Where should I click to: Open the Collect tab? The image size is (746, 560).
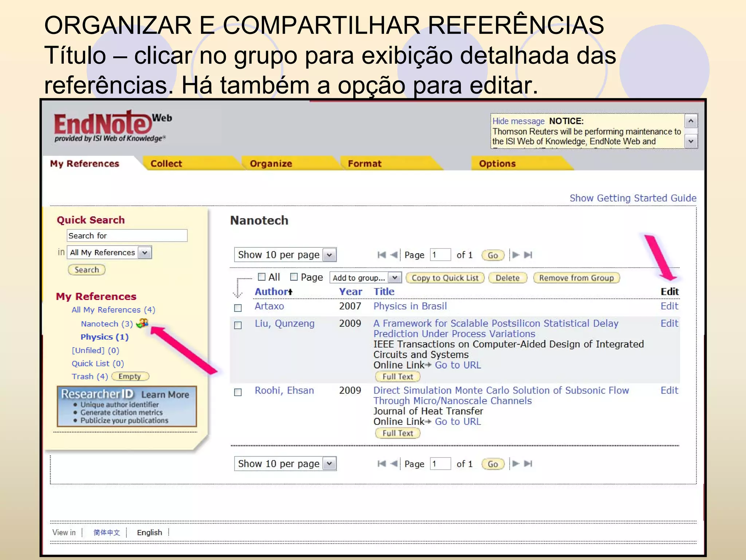(166, 164)
